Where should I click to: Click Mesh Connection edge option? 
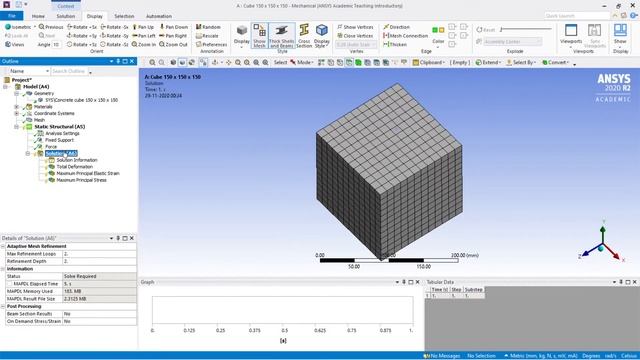click(405, 36)
